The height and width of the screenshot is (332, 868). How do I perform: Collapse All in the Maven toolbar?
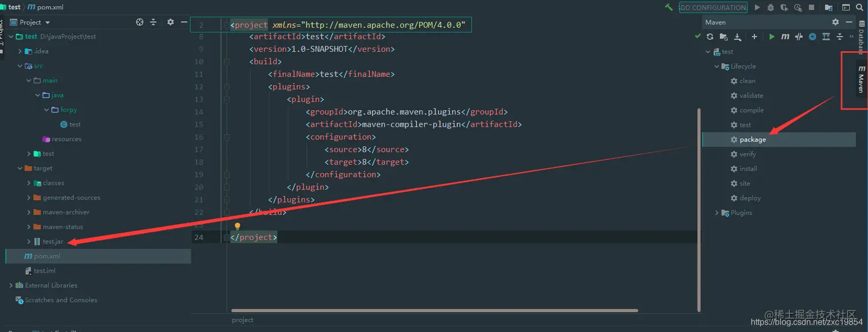click(839, 37)
